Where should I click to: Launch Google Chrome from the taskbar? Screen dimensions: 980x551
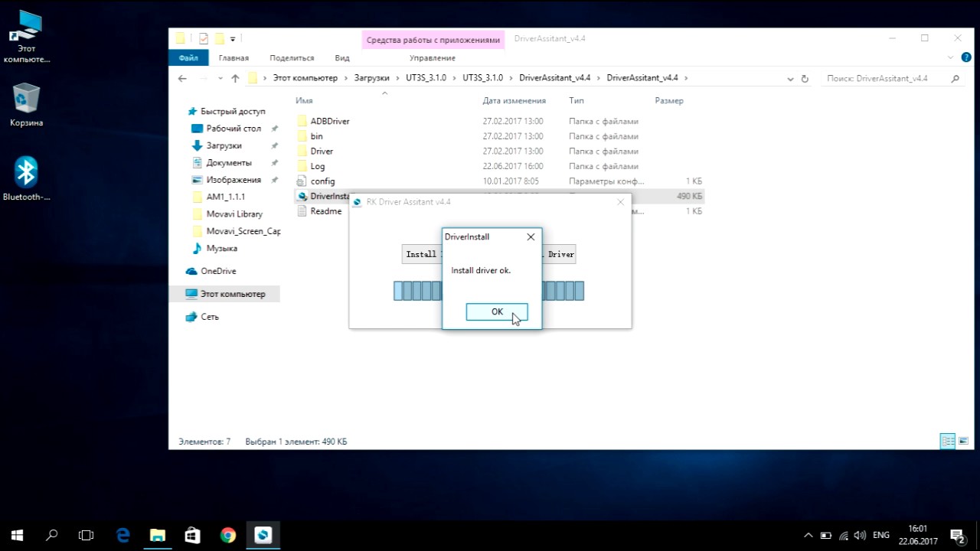pyautogui.click(x=228, y=535)
